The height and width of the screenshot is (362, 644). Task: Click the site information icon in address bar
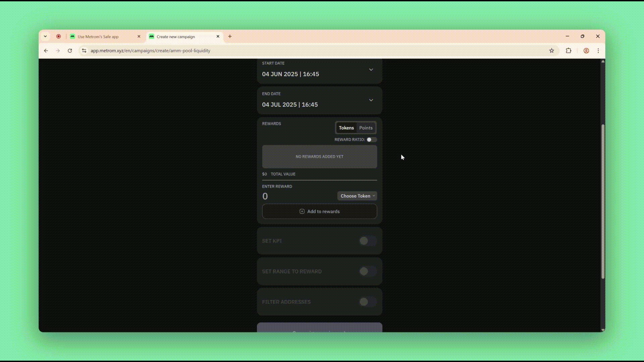pyautogui.click(x=84, y=51)
